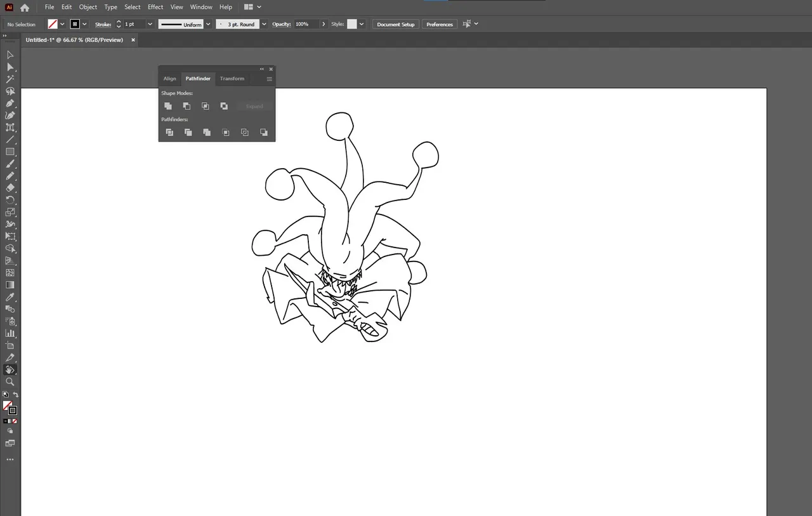The image size is (812, 516).
Task: Click the Crop pathfinder icon
Action: pyautogui.click(x=226, y=132)
